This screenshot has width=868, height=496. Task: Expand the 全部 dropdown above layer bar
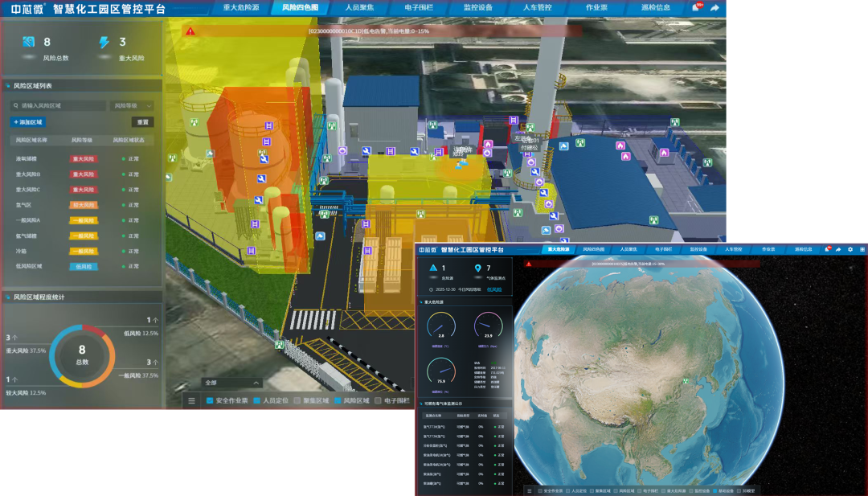pos(231,383)
